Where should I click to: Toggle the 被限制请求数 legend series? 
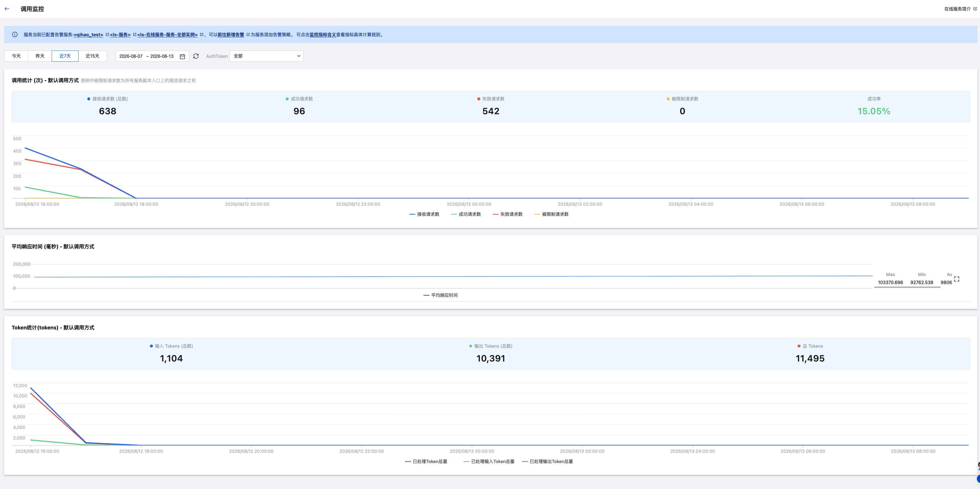tap(552, 214)
